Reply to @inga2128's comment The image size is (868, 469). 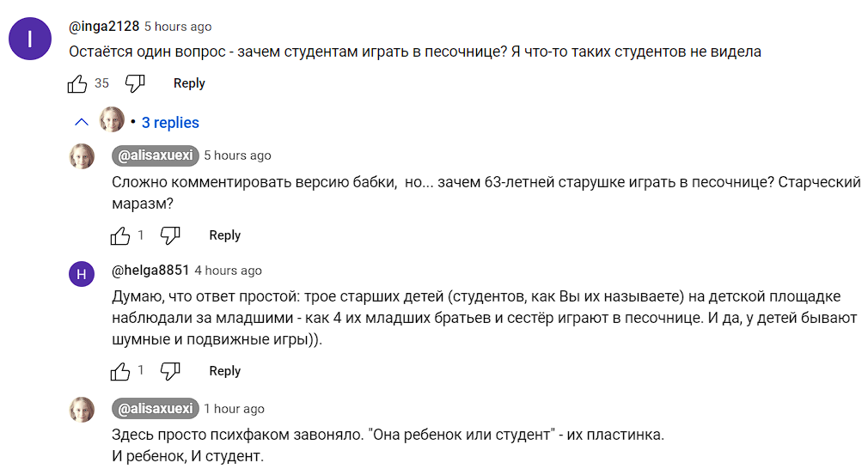click(x=189, y=83)
